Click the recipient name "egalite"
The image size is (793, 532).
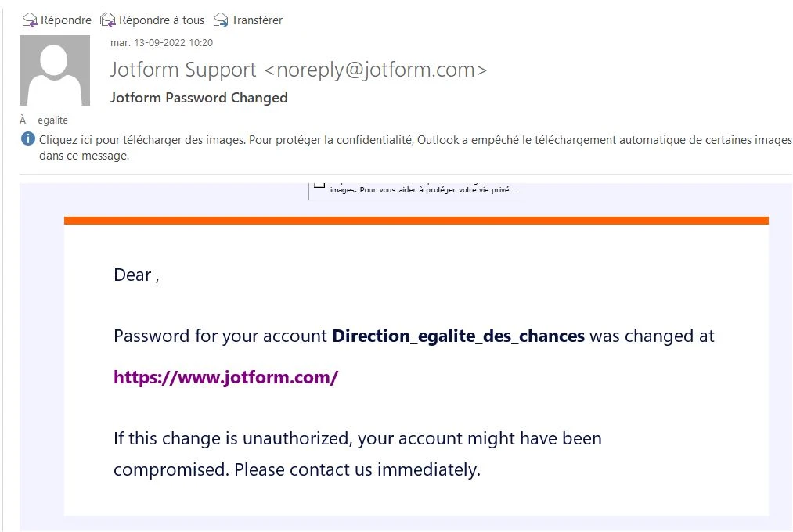(x=53, y=120)
